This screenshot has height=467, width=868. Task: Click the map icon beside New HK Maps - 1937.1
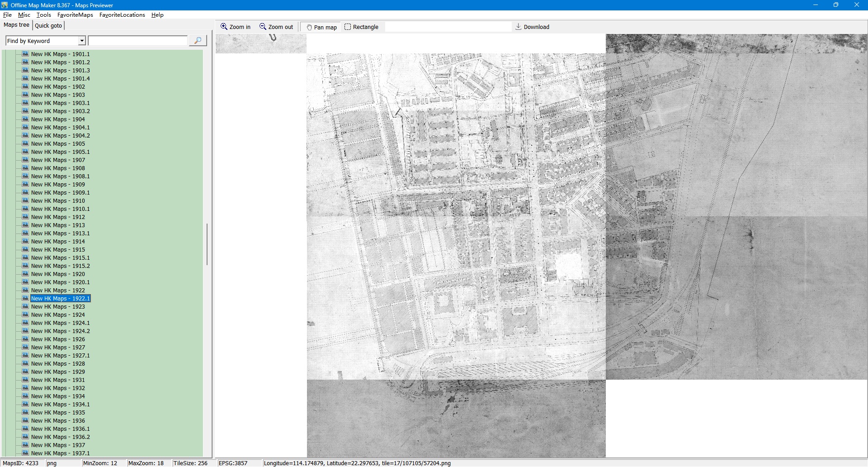tap(26, 453)
